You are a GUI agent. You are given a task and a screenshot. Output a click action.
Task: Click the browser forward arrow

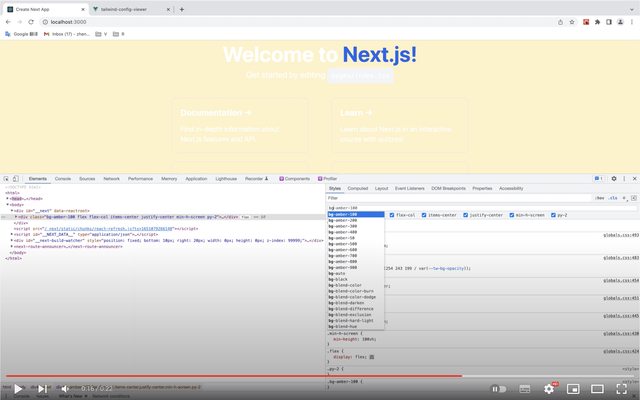pyautogui.click(x=20, y=22)
